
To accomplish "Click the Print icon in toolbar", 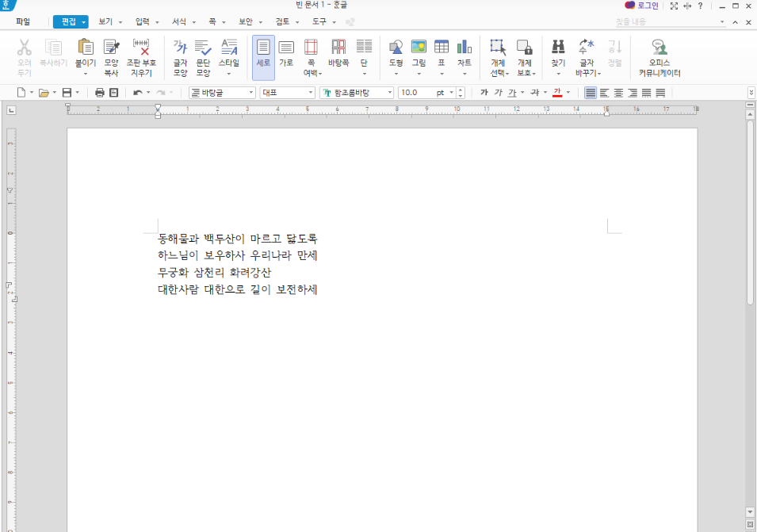I will tap(100, 93).
